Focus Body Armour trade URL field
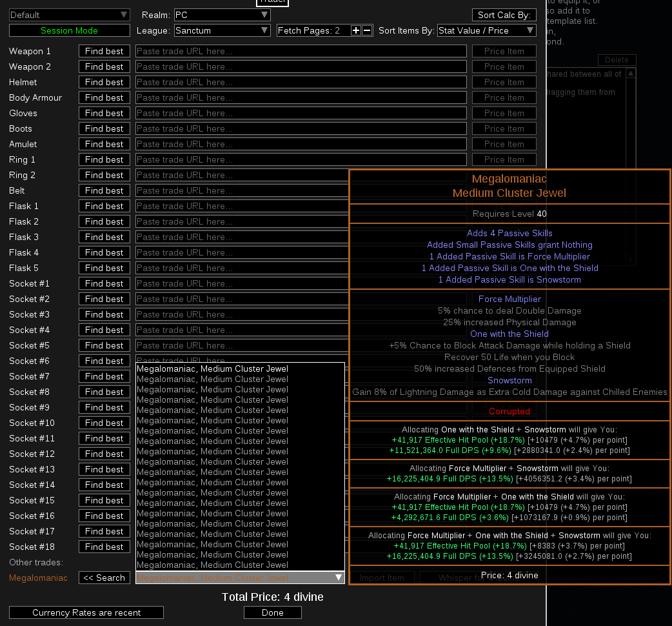672x626 pixels. tap(301, 97)
